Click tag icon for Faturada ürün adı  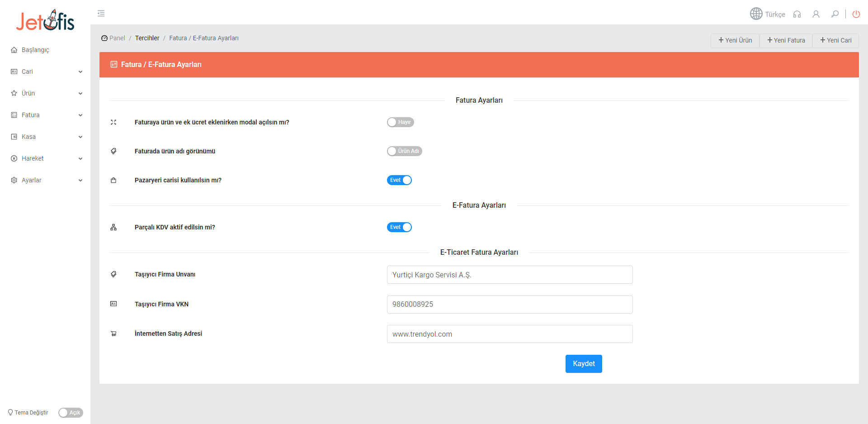tap(113, 151)
